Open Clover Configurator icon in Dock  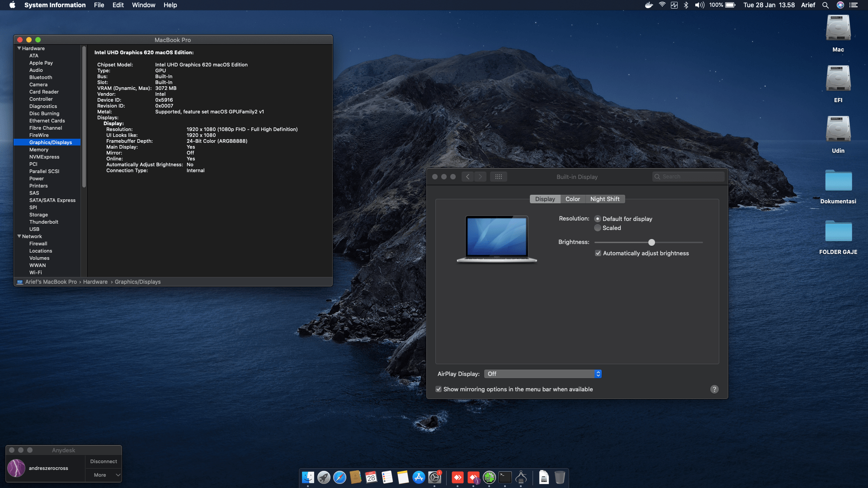pos(489,477)
